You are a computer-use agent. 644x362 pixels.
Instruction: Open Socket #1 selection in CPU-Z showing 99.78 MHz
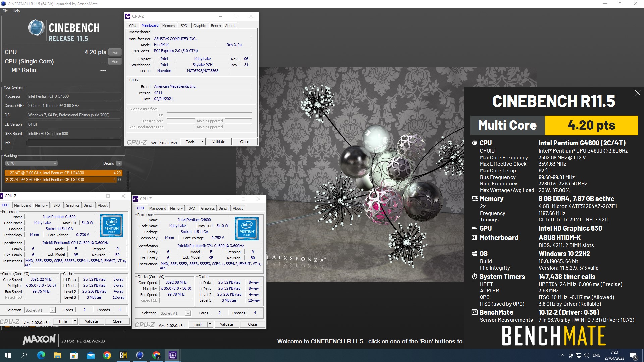coord(175,313)
